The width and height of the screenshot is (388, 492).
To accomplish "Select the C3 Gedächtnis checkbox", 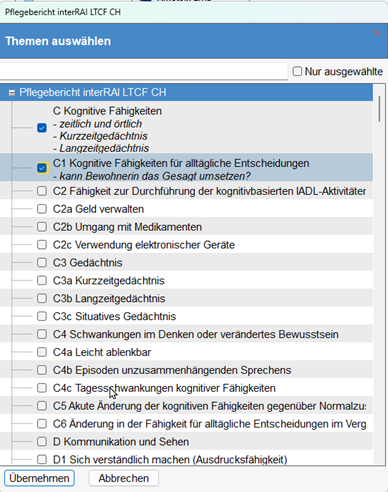I will pyautogui.click(x=42, y=263).
